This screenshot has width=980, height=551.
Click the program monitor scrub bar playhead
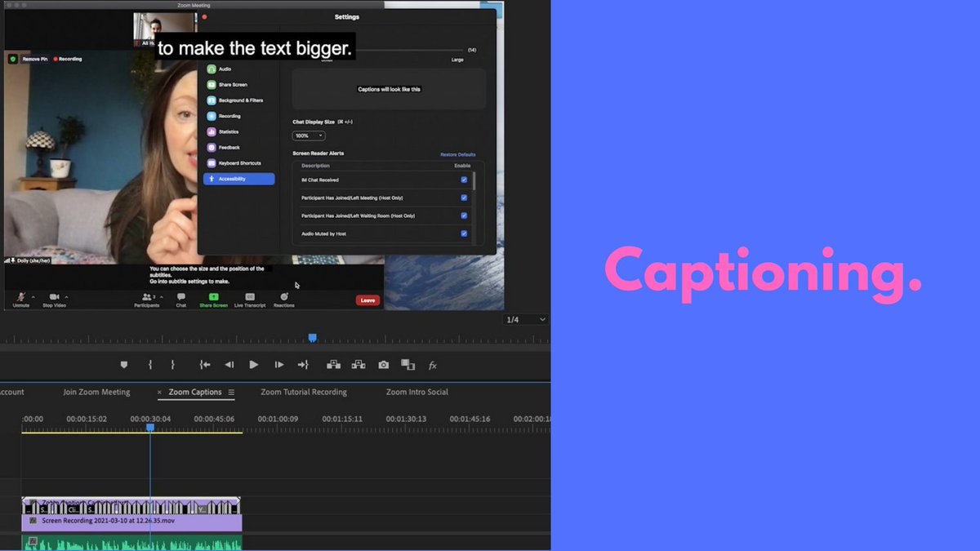coord(312,337)
